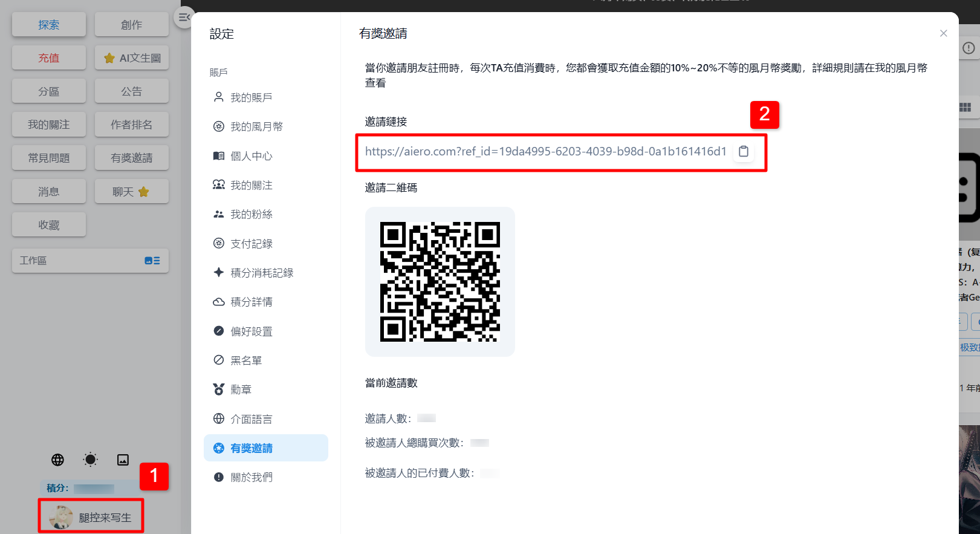Open the 創作 button

tap(132, 25)
